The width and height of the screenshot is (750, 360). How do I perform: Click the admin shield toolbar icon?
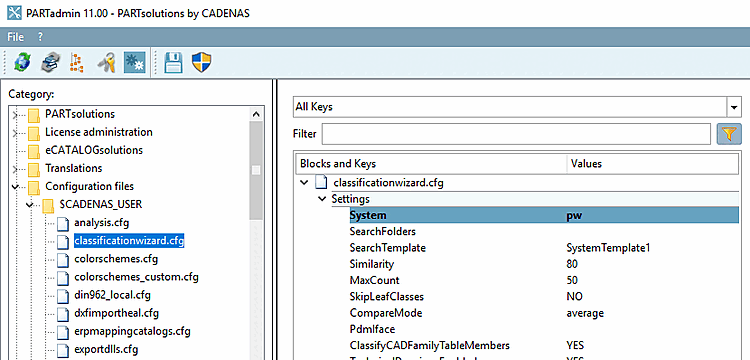pos(201,62)
